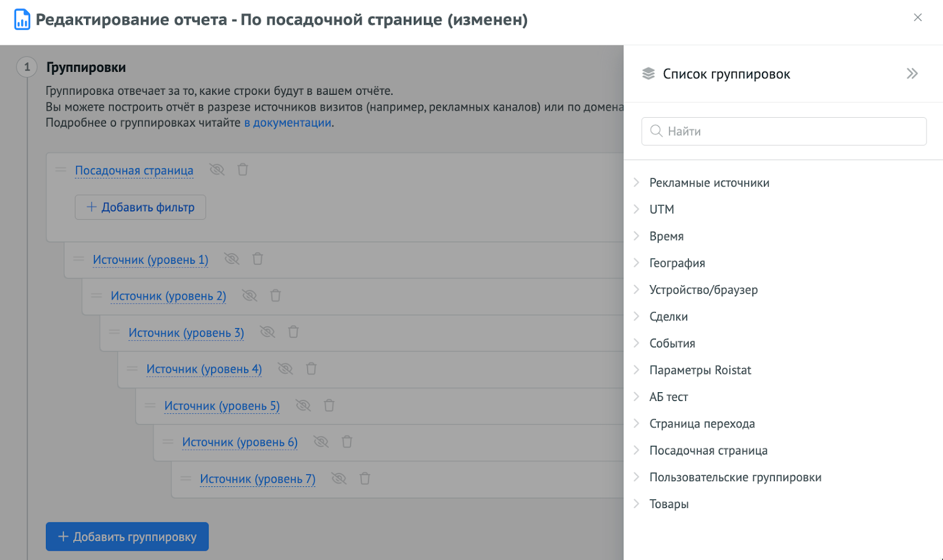Open the documentation via в документации link
943x560 pixels.
[x=287, y=122]
